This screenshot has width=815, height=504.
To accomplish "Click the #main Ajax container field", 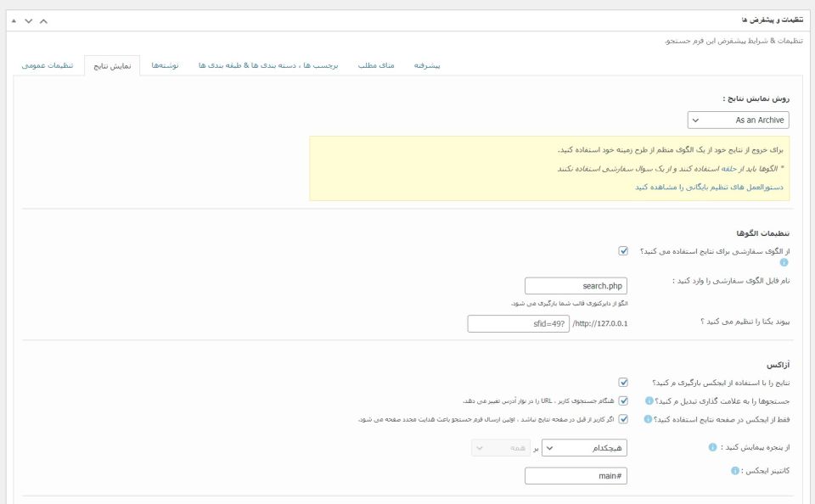I will pyautogui.click(x=576, y=476).
